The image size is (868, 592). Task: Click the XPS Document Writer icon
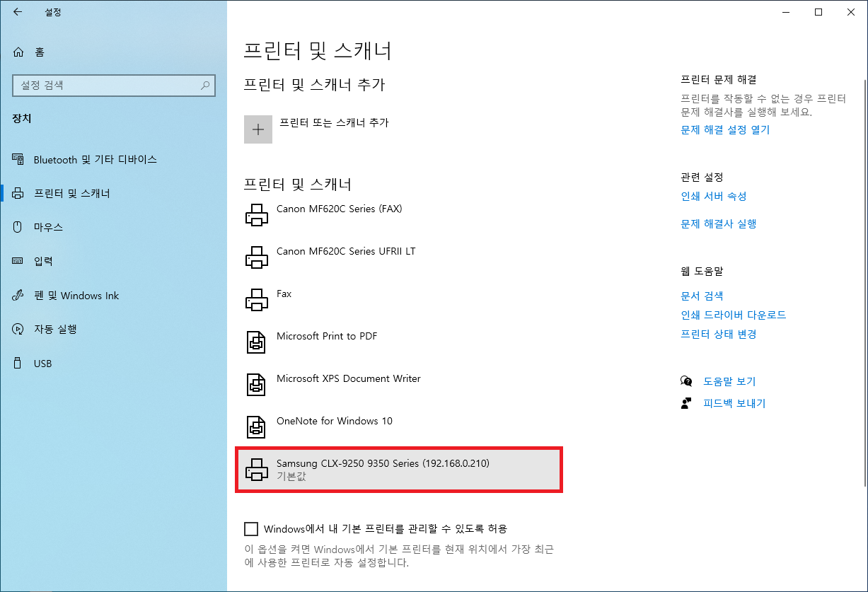coord(256,385)
